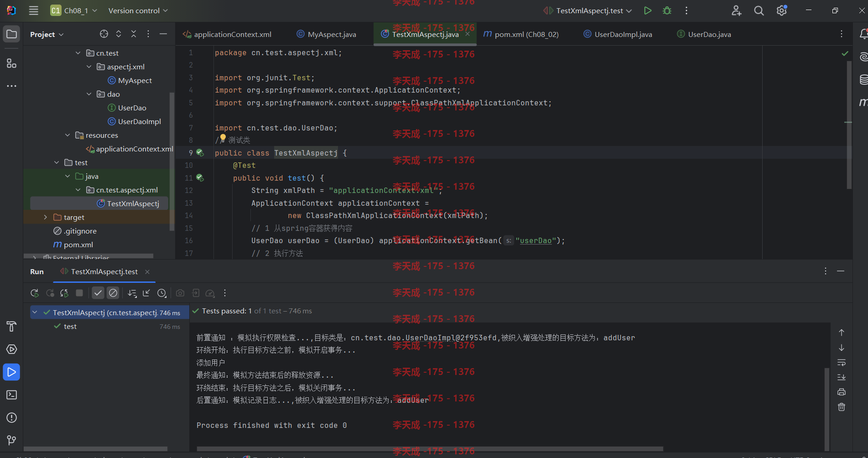Start debugging with the bug icon
This screenshot has height=458, width=868.
click(x=667, y=10)
